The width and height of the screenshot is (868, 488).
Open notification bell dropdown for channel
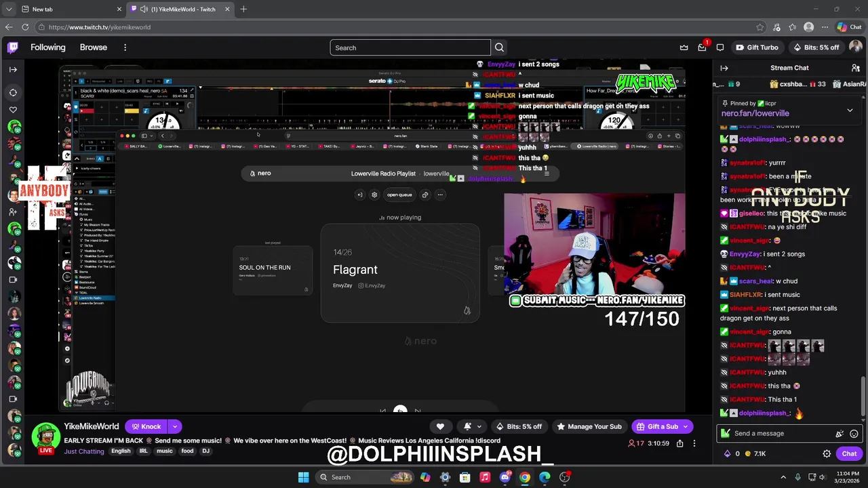pos(472,426)
